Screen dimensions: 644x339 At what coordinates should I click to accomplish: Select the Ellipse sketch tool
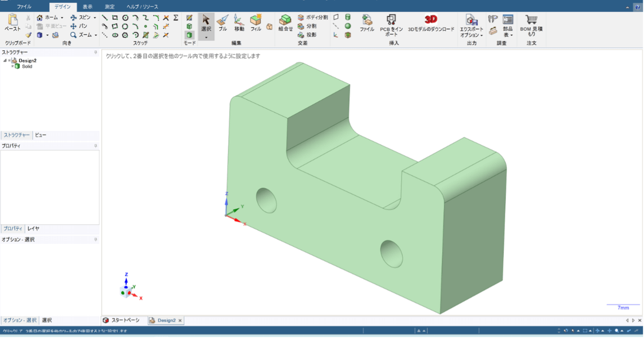[x=115, y=35]
